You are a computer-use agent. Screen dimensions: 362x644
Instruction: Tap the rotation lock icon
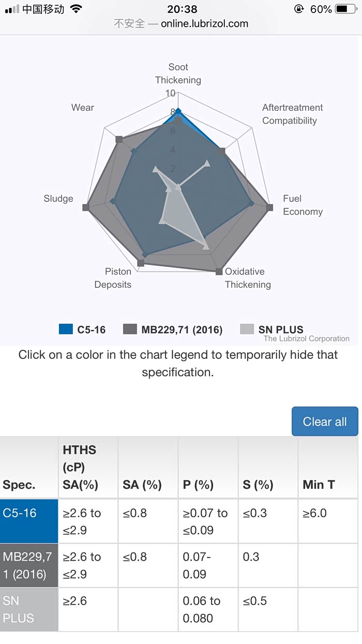click(x=298, y=9)
